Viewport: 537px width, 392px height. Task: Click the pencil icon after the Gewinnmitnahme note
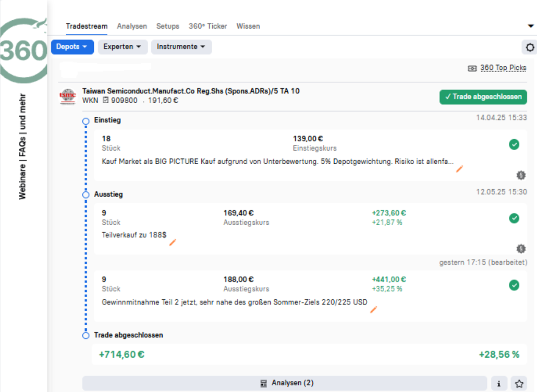(373, 309)
